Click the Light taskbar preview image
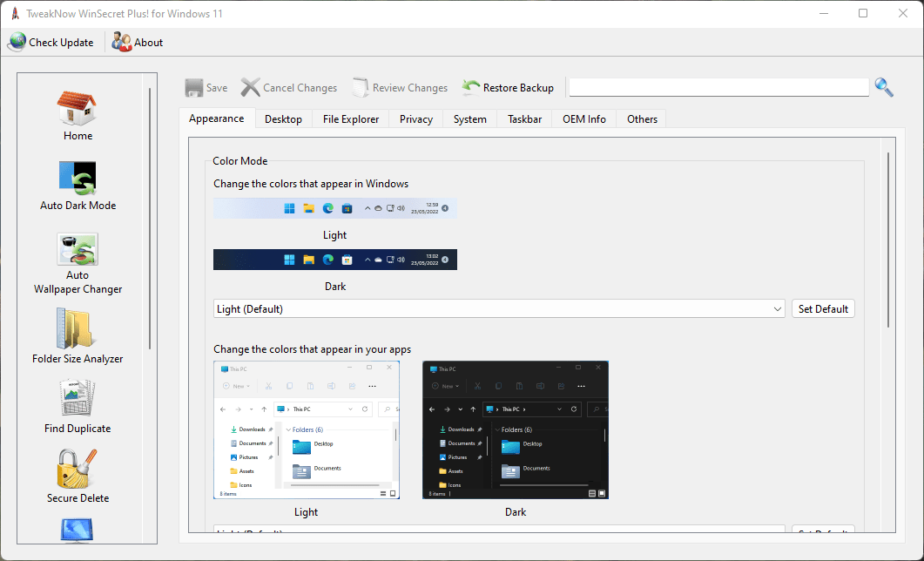The height and width of the screenshot is (561, 924). (334, 208)
